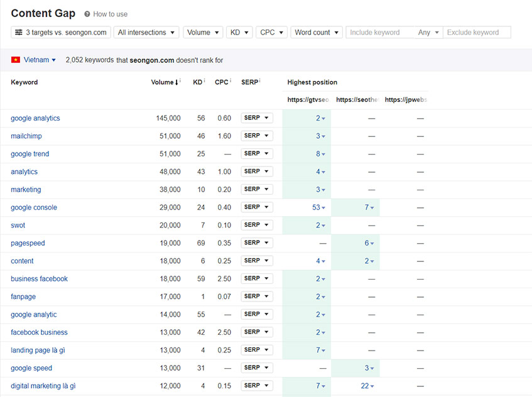
Task: Click the Highest position header
Action: tap(312, 82)
